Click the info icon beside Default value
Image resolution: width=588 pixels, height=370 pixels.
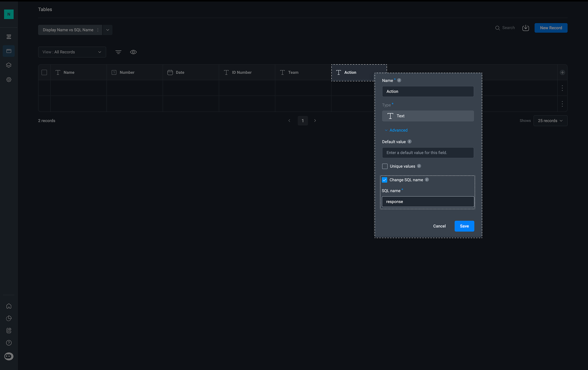409,142
